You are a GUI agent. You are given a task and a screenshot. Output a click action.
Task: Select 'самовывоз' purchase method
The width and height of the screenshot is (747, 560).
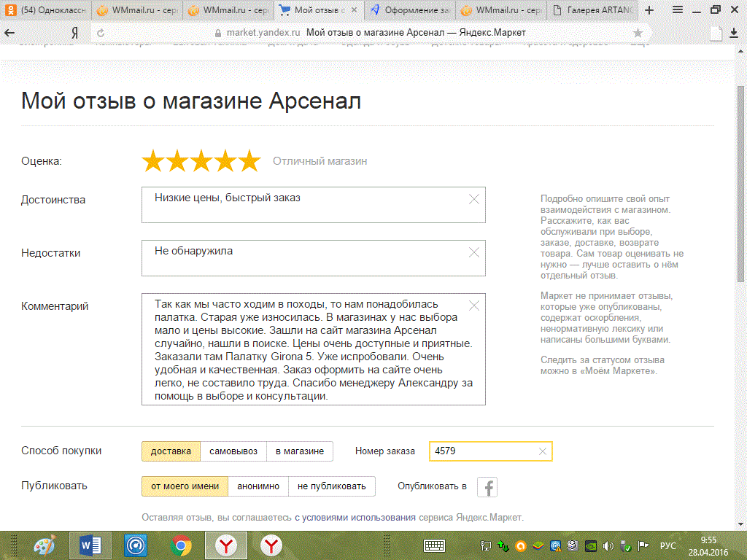click(233, 451)
